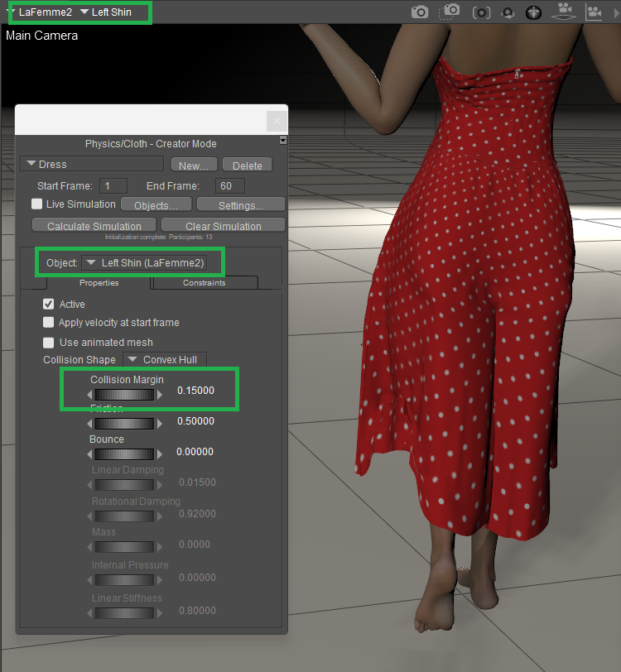Uncheck the Active checkbox
Viewport: 621px width, 672px height.
pos(49,305)
